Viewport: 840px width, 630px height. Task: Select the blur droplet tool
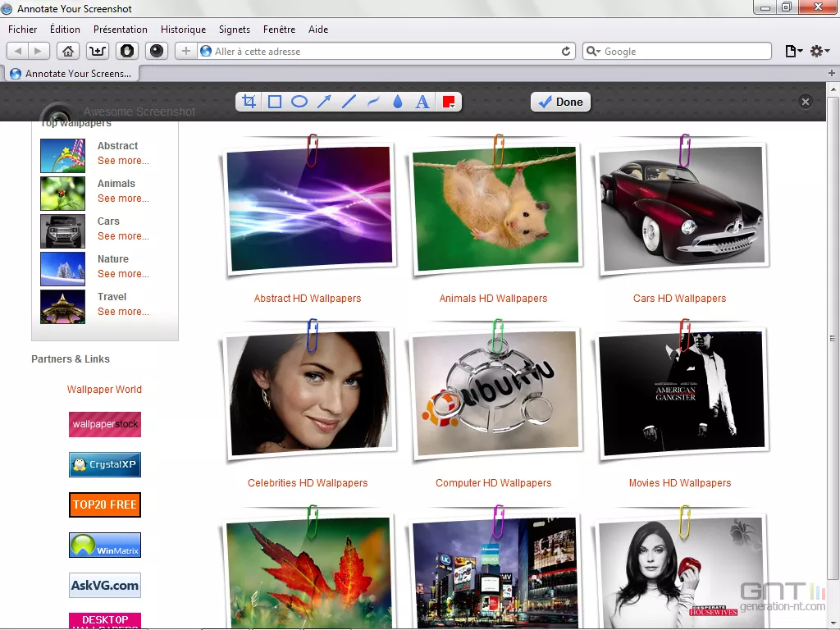click(398, 102)
